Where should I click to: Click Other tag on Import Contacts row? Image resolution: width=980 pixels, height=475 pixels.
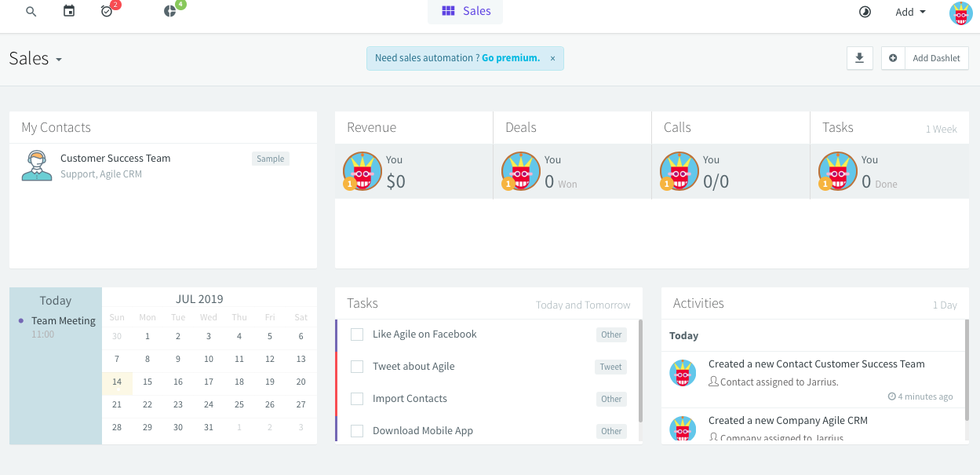(611, 399)
